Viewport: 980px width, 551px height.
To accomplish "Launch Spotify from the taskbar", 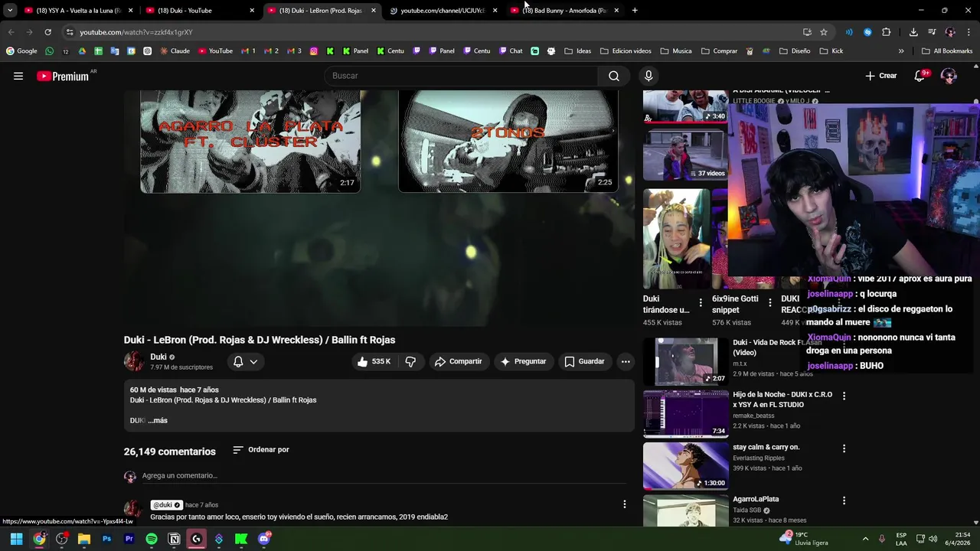I will point(152,539).
